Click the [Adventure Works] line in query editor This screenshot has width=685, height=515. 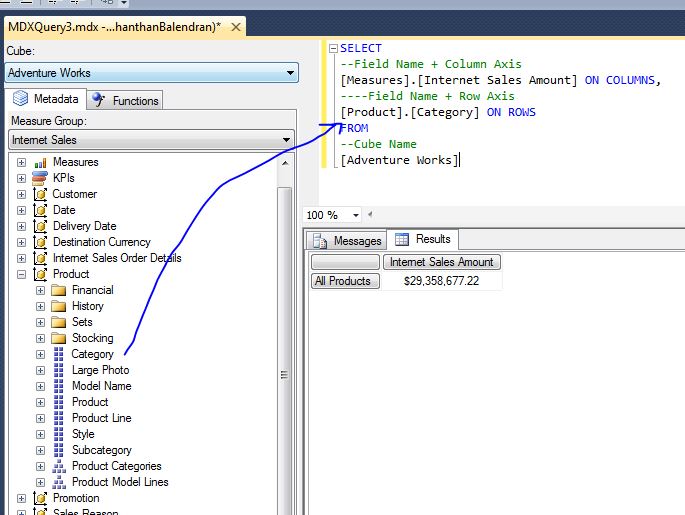399,160
